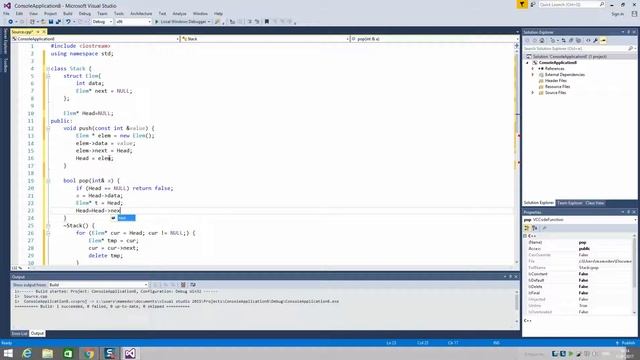The width and height of the screenshot is (640, 360).
Task: Click Publish in the status bar
Action: point(628,343)
